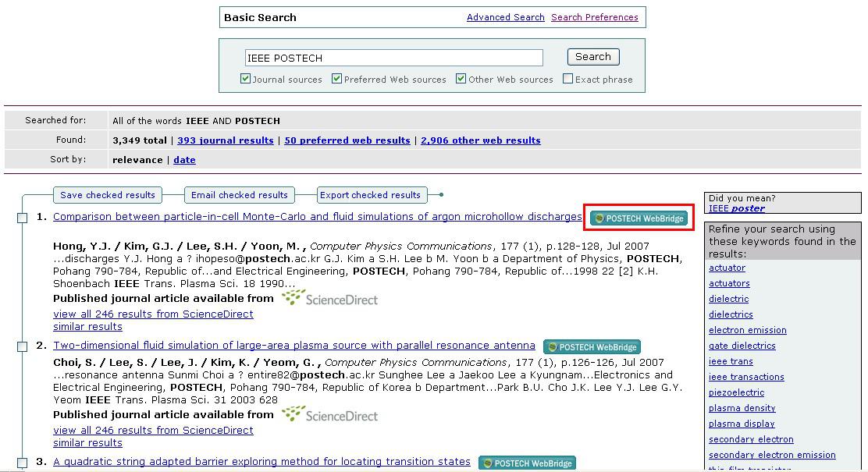This screenshot has height=472, width=868.
Task: Uncheck the Other Web sources checkbox
Action: [x=461, y=79]
